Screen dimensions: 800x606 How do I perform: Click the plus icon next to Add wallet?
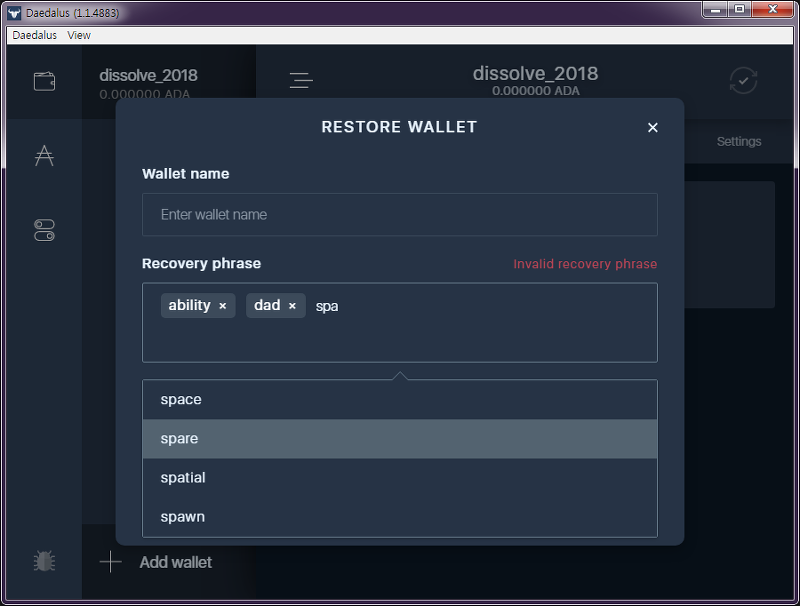pos(111,562)
